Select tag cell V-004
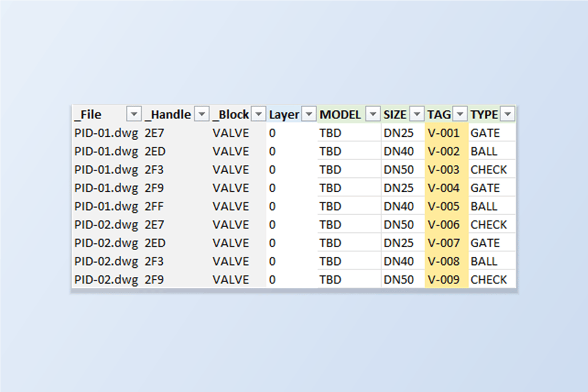Image resolution: width=588 pixels, height=392 pixels. [x=447, y=188]
